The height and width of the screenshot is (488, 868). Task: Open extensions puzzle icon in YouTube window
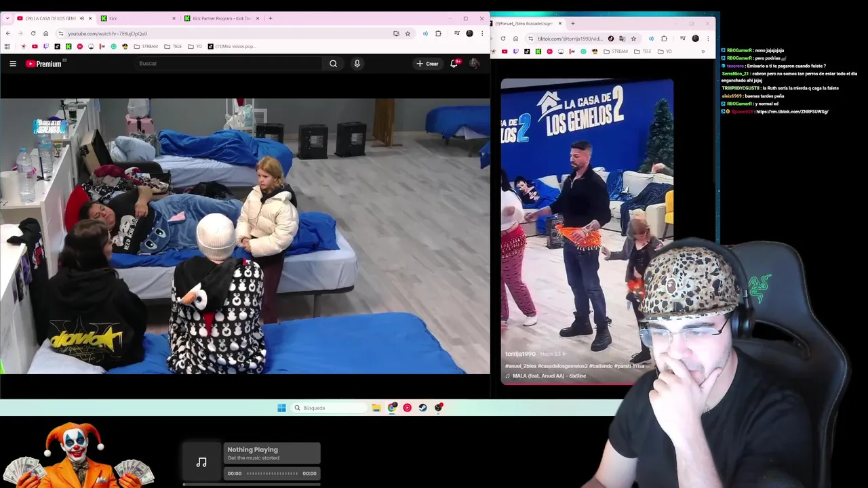pyautogui.click(x=438, y=33)
